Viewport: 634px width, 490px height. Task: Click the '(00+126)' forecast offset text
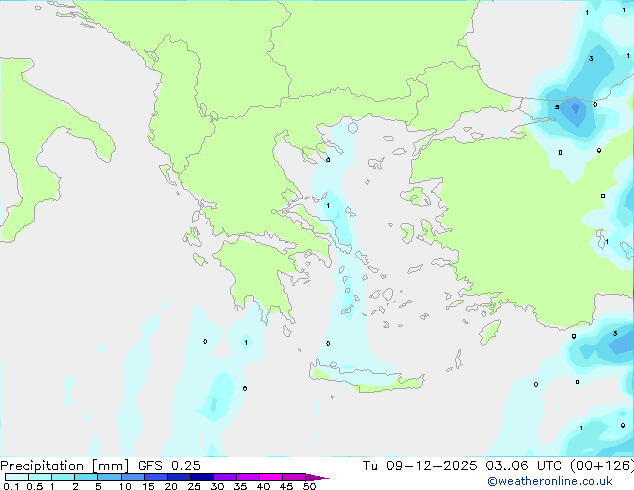(602, 466)
